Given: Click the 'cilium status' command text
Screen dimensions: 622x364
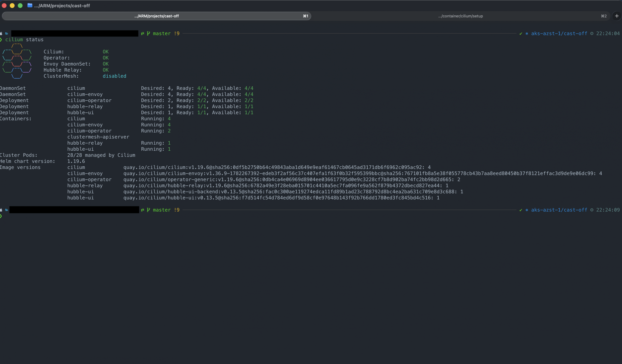Looking at the screenshot, I should pos(25,39).
